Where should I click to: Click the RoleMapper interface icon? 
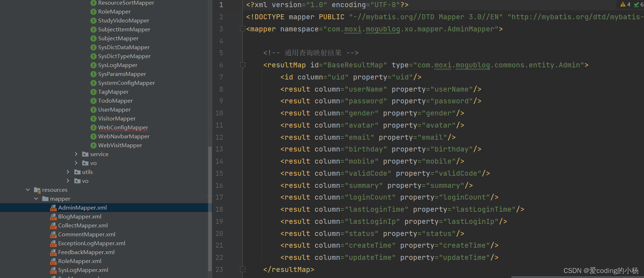coord(94,12)
